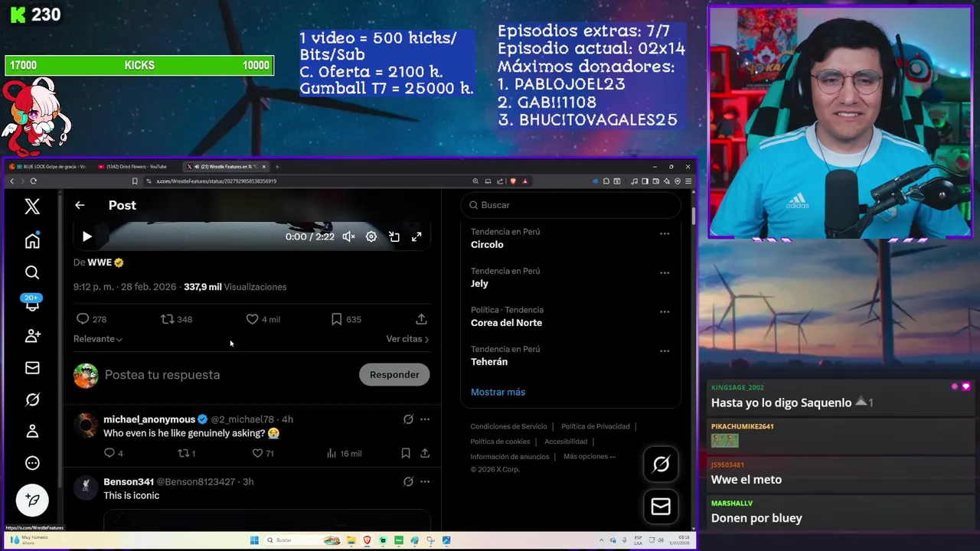Switch to BLUE LOCK browser tab
Image resolution: width=980 pixels, height=551 pixels.
click(x=49, y=167)
